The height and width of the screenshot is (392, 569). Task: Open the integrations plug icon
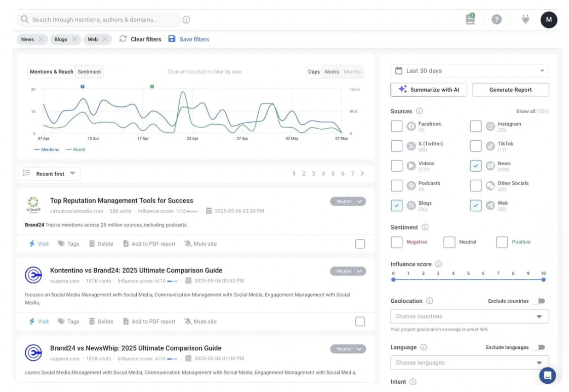[x=525, y=19]
